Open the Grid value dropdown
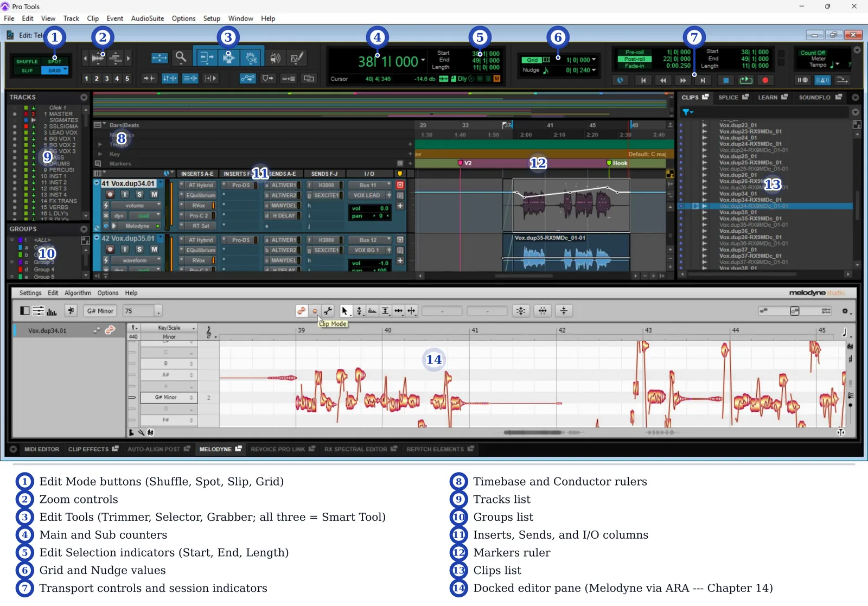The height and width of the screenshot is (606, 868). click(593, 60)
